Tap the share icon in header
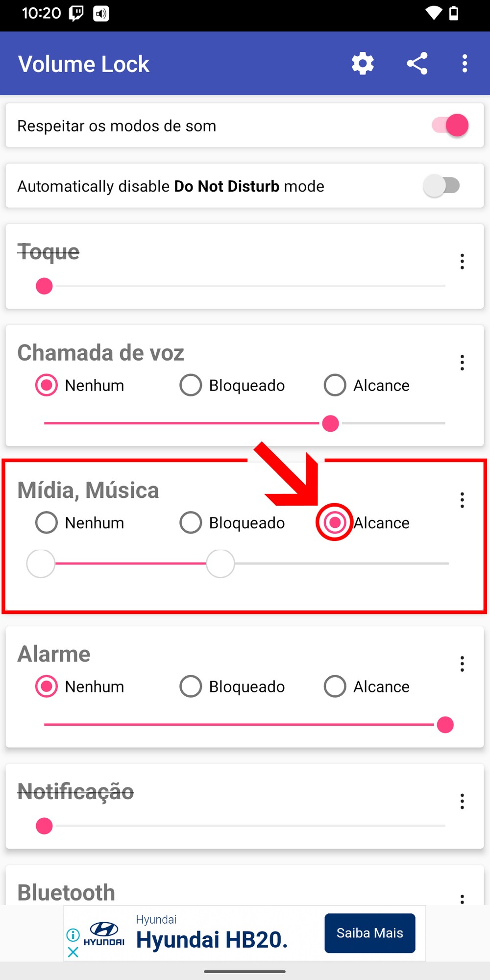490x980 pixels. (x=417, y=64)
